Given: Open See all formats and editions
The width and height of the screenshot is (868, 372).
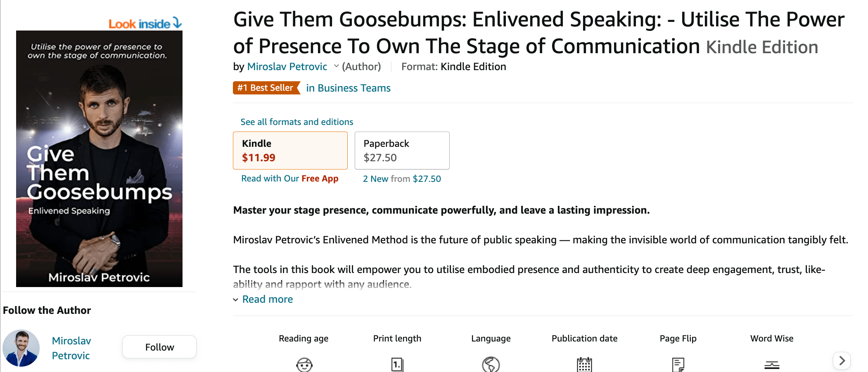Looking at the screenshot, I should [x=297, y=122].
